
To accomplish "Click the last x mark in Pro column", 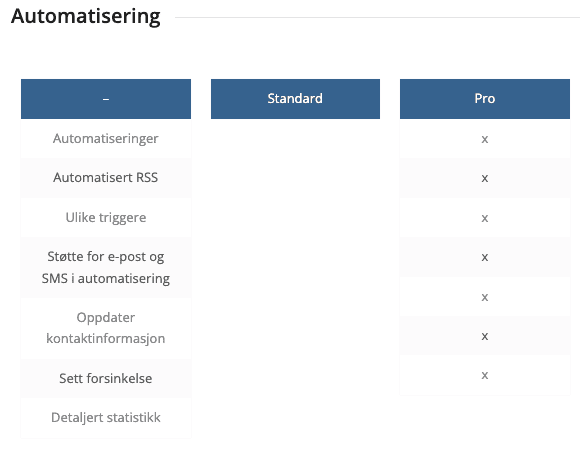I will (x=485, y=375).
